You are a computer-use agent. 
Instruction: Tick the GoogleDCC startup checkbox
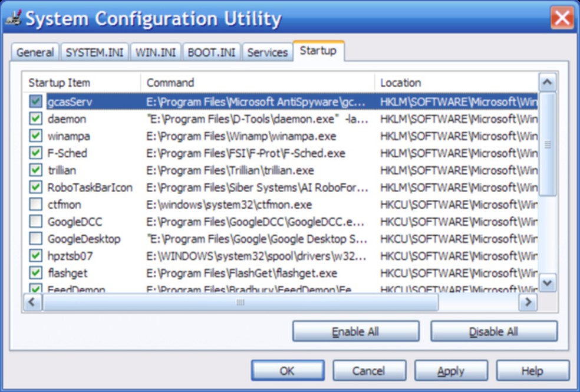[x=36, y=222]
